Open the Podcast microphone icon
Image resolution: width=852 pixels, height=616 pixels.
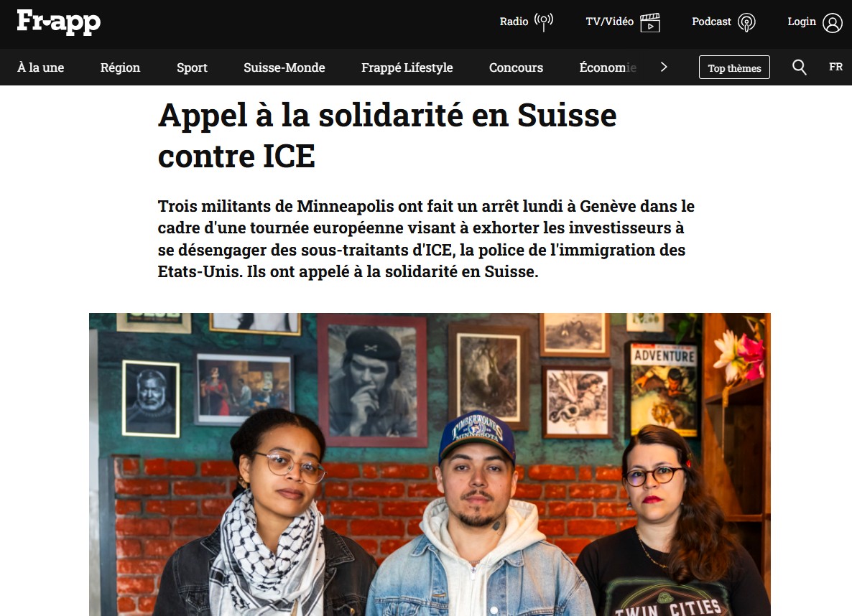coord(746,22)
